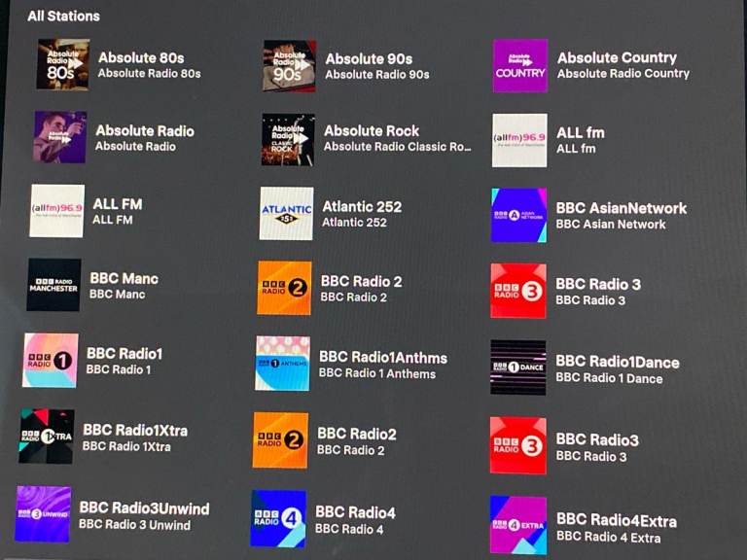This screenshot has width=747, height=560.
Task: Click the "BBC Radio2" station title
Action: (x=357, y=435)
